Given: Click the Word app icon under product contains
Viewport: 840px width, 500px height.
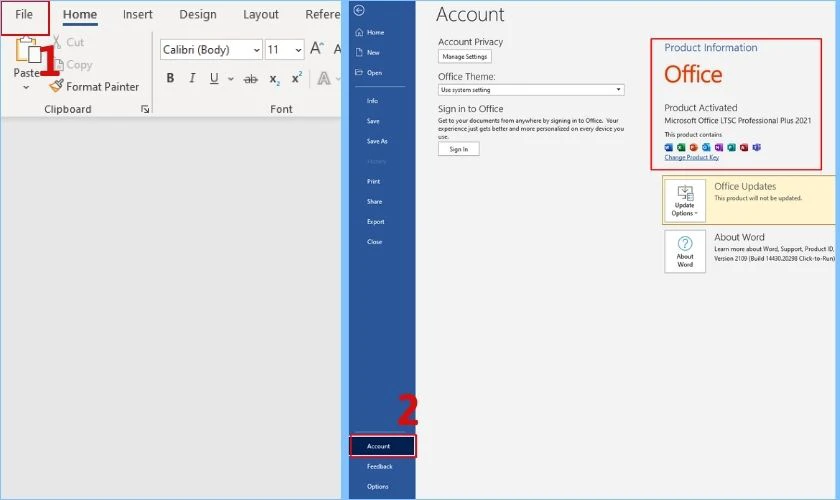Looking at the screenshot, I should 669,147.
